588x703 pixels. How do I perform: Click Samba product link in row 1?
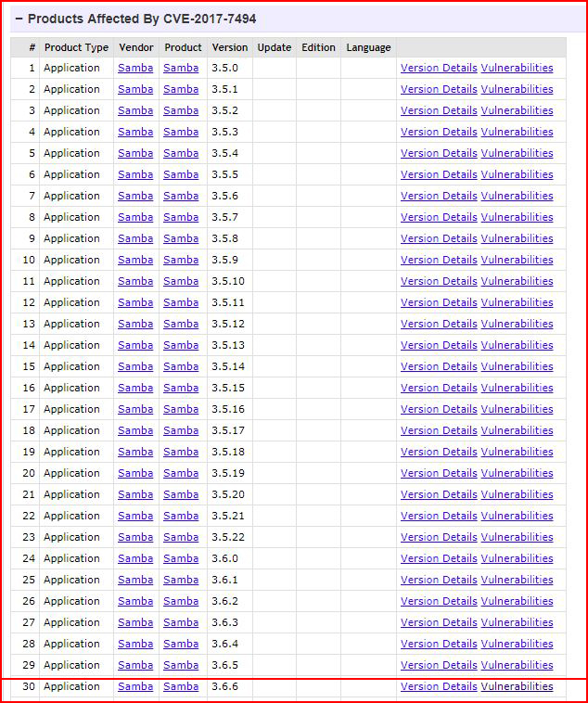181,68
